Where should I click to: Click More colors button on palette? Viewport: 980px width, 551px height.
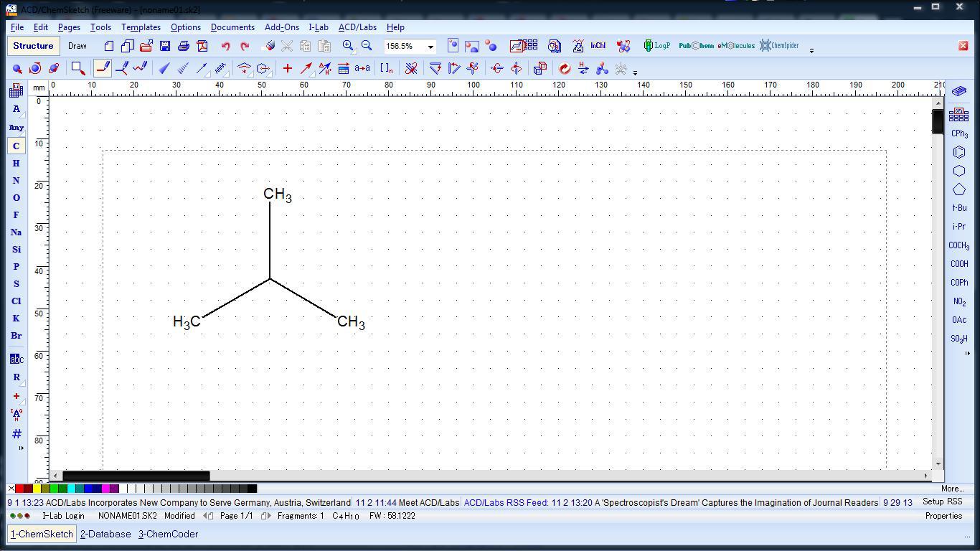tap(951, 489)
